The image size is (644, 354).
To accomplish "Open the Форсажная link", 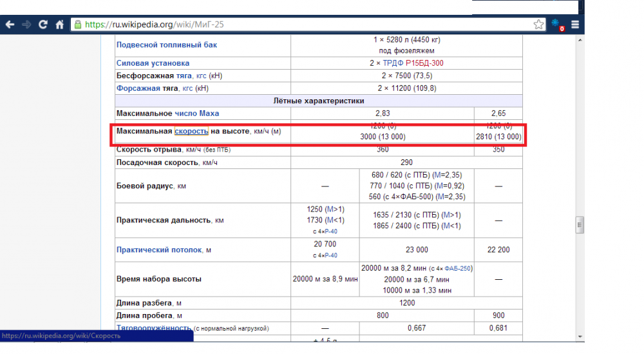I will (138, 88).
